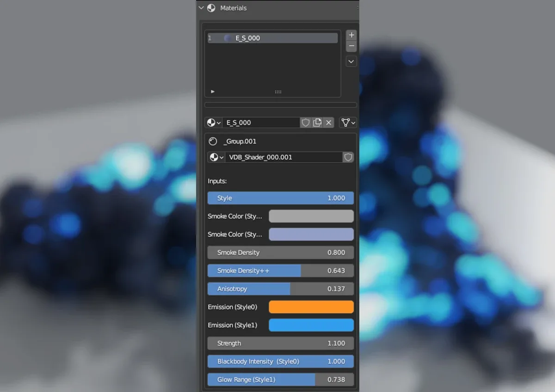The width and height of the screenshot is (555, 392).
Task: Click the material name field E_S_000
Action: (x=261, y=122)
